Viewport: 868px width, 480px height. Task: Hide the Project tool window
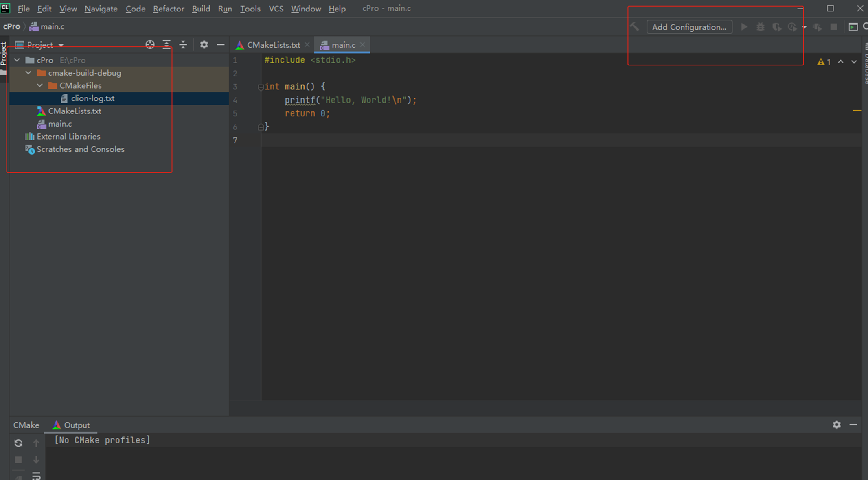tap(220, 45)
